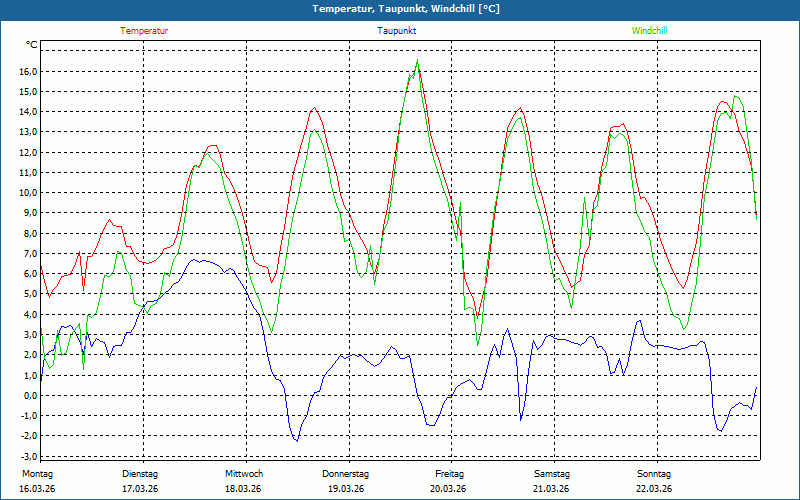Select the Dienstag day label
Viewport: 800px width, 500px height.
(140, 474)
